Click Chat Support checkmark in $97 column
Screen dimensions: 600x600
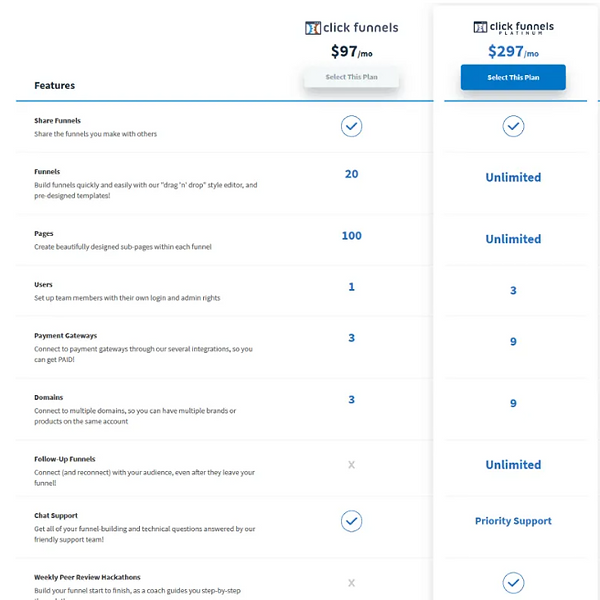(351, 521)
